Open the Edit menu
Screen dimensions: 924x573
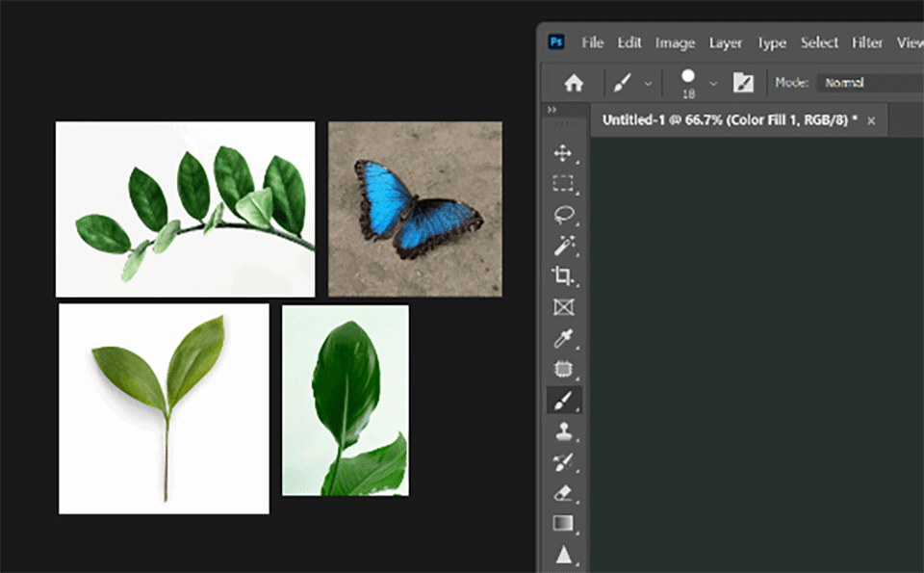629,42
